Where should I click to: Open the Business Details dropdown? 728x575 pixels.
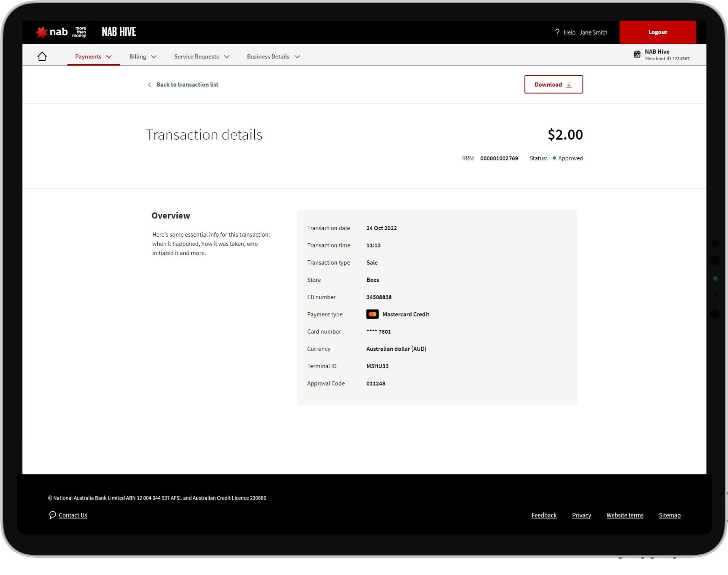pyautogui.click(x=273, y=57)
